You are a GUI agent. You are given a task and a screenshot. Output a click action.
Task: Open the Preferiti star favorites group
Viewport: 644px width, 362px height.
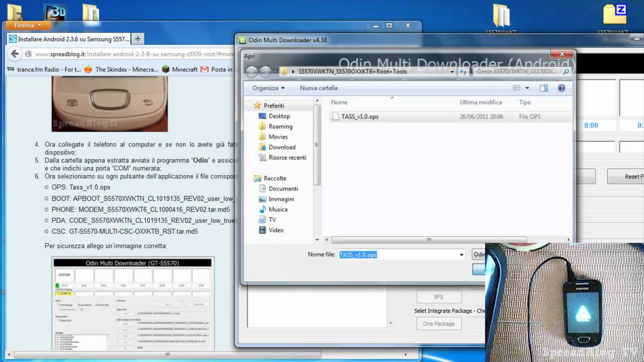269,106
